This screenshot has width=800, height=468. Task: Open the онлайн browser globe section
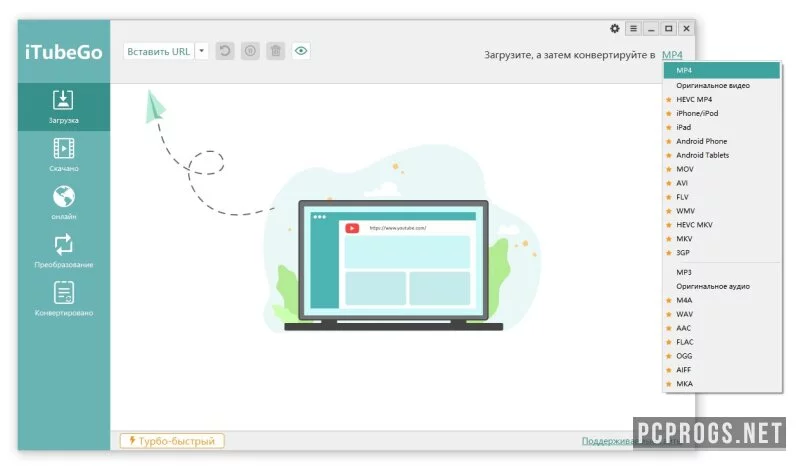point(64,203)
